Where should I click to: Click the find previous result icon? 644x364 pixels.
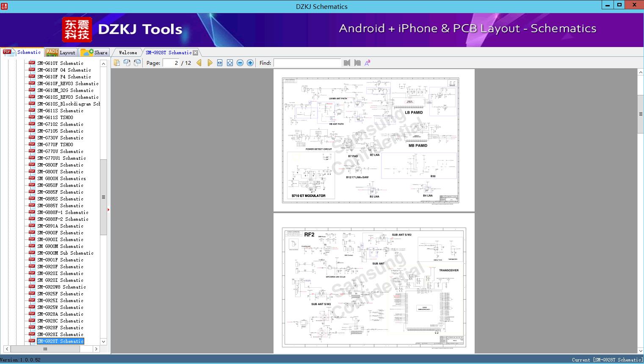pos(347,63)
